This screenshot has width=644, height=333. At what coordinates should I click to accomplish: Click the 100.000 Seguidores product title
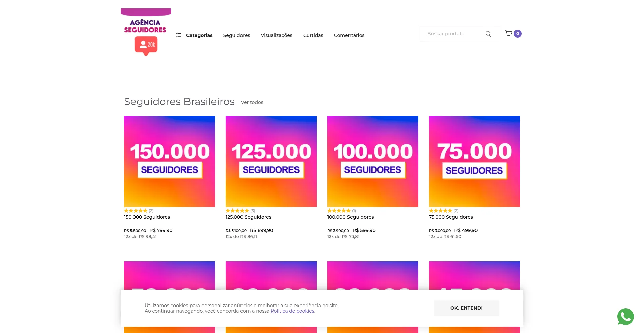tap(351, 217)
